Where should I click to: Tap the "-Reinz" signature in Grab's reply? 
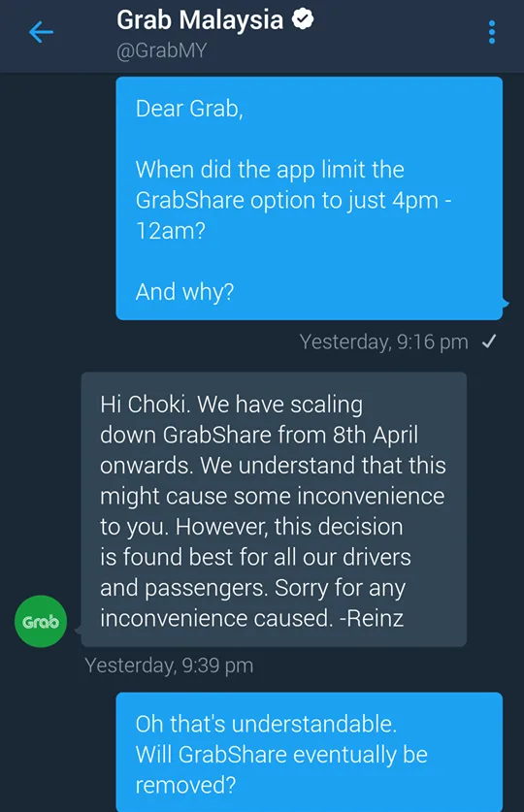click(372, 618)
